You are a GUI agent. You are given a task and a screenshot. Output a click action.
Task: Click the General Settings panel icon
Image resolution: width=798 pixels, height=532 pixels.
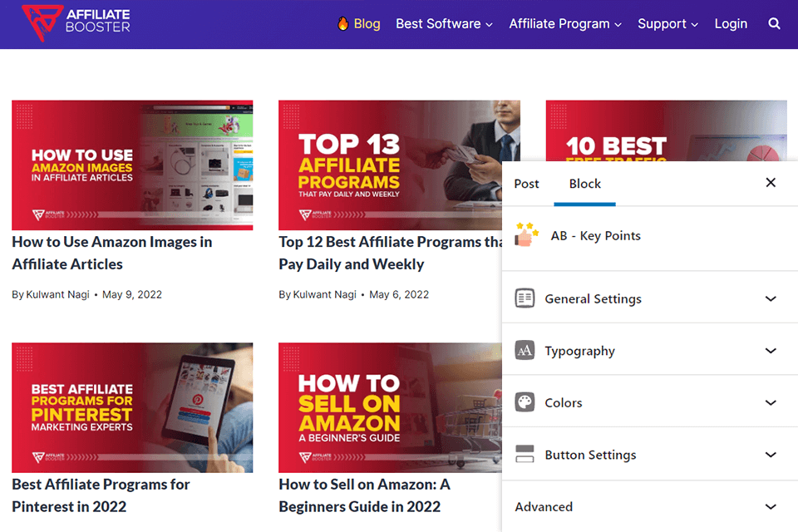click(x=525, y=298)
